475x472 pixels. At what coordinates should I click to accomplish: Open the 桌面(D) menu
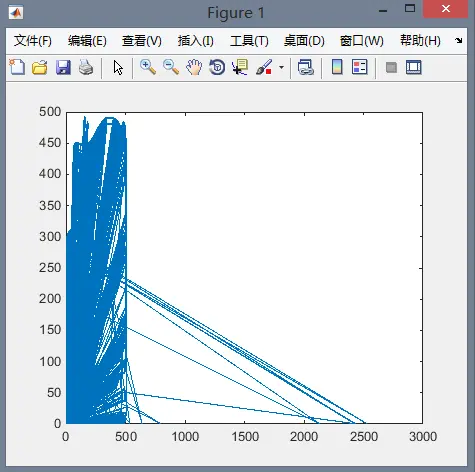click(304, 41)
